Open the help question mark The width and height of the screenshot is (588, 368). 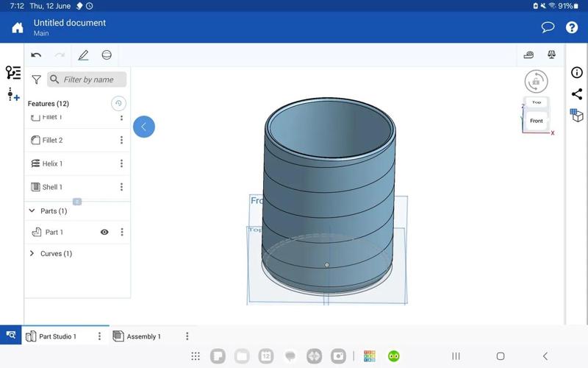pyautogui.click(x=572, y=27)
